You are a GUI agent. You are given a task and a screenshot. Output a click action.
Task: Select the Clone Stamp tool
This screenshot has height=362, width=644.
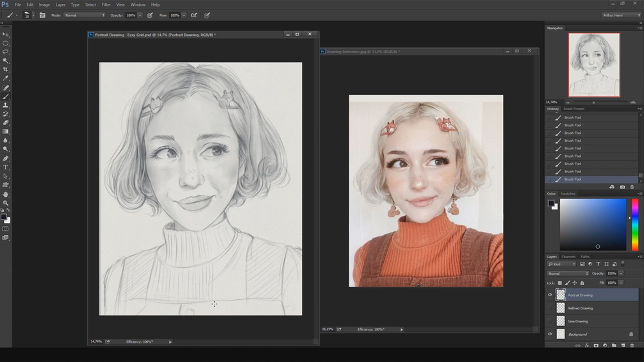click(5, 106)
